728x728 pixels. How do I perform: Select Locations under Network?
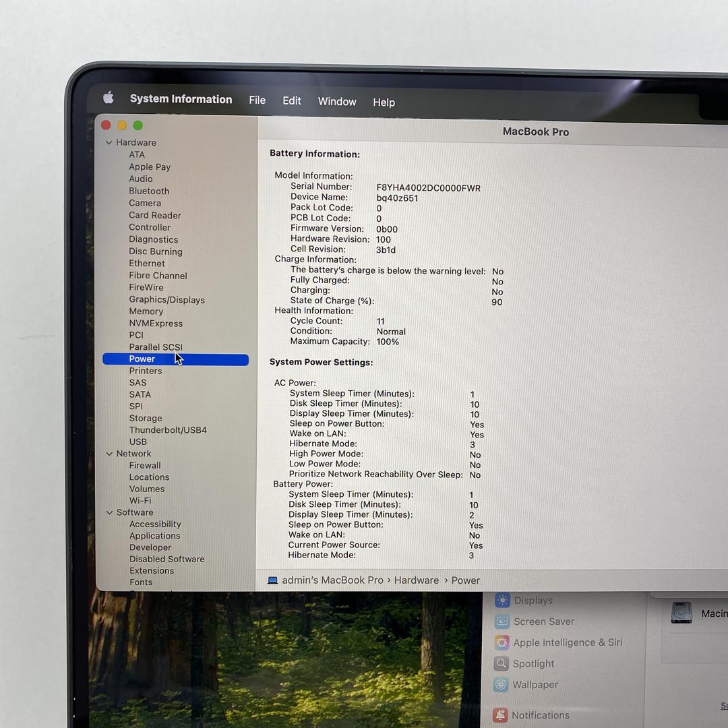pos(149,477)
